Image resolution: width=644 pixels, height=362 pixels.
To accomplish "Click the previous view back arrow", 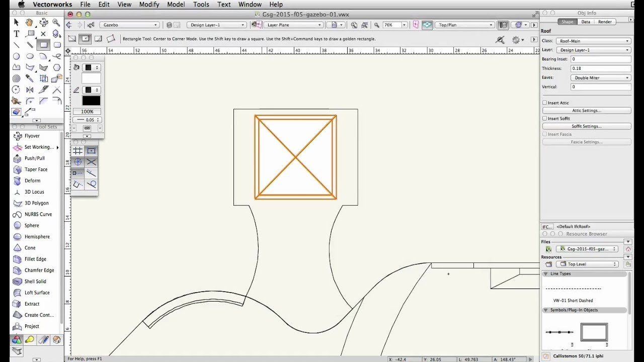I will click(69, 25).
